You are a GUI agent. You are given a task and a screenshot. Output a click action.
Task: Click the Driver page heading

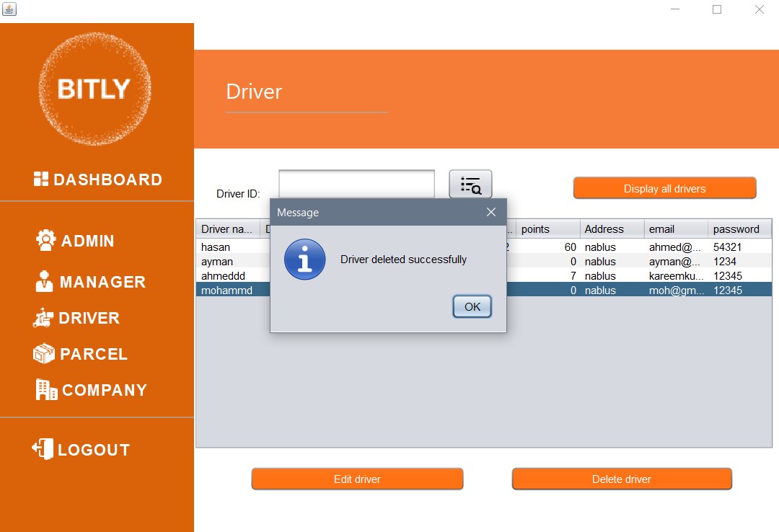(254, 92)
